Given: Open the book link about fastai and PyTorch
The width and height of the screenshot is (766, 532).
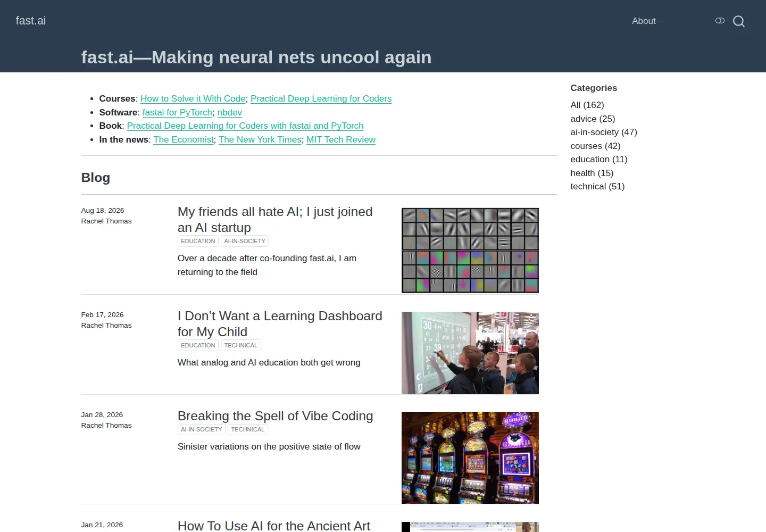Looking at the screenshot, I should [x=245, y=126].
